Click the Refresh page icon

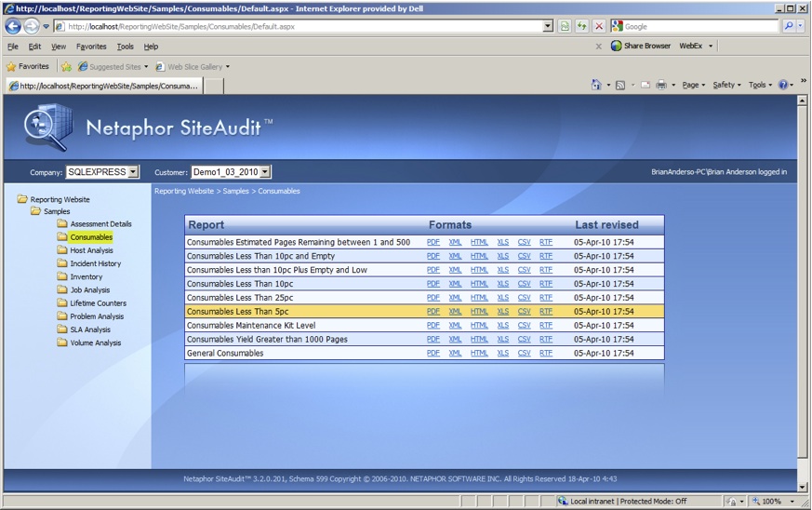582,26
